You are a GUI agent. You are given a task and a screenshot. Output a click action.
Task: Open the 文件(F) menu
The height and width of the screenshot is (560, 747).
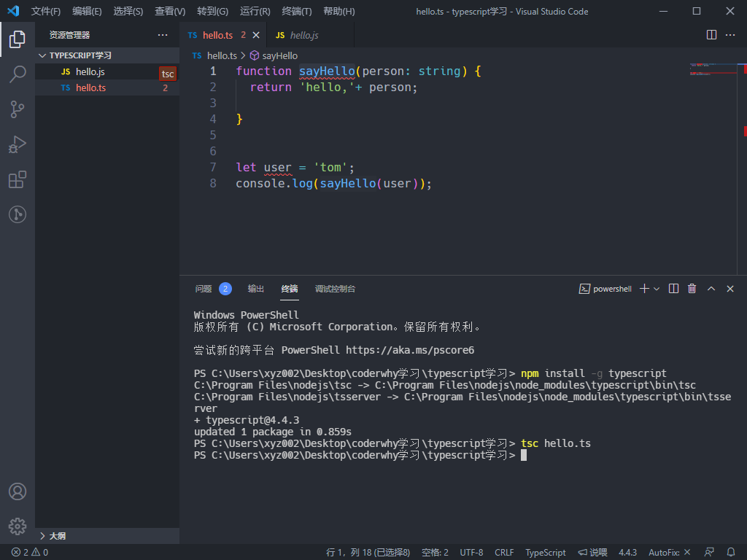(46, 12)
